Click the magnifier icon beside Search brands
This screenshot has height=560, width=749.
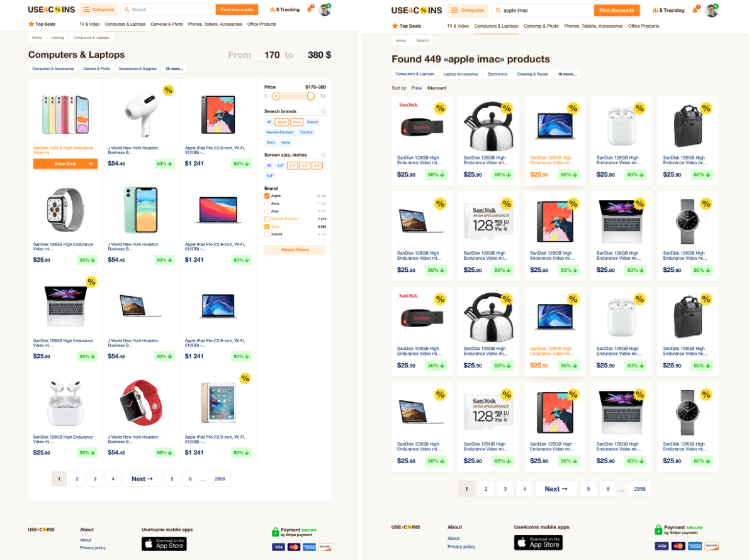pos(324,111)
